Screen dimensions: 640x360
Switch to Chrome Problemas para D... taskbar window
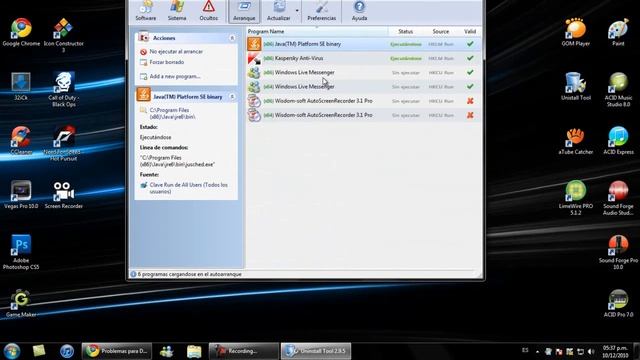pyautogui.click(x=117, y=351)
